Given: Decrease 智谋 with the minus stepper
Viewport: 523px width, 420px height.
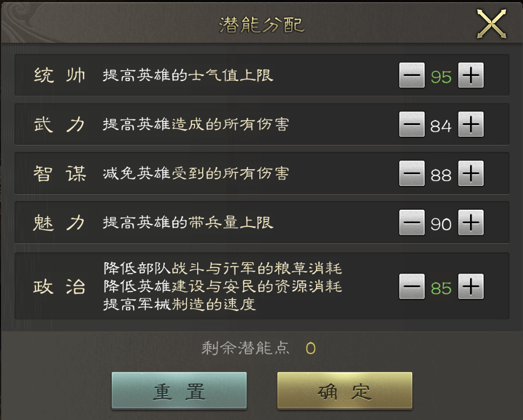Looking at the screenshot, I should tap(412, 174).
